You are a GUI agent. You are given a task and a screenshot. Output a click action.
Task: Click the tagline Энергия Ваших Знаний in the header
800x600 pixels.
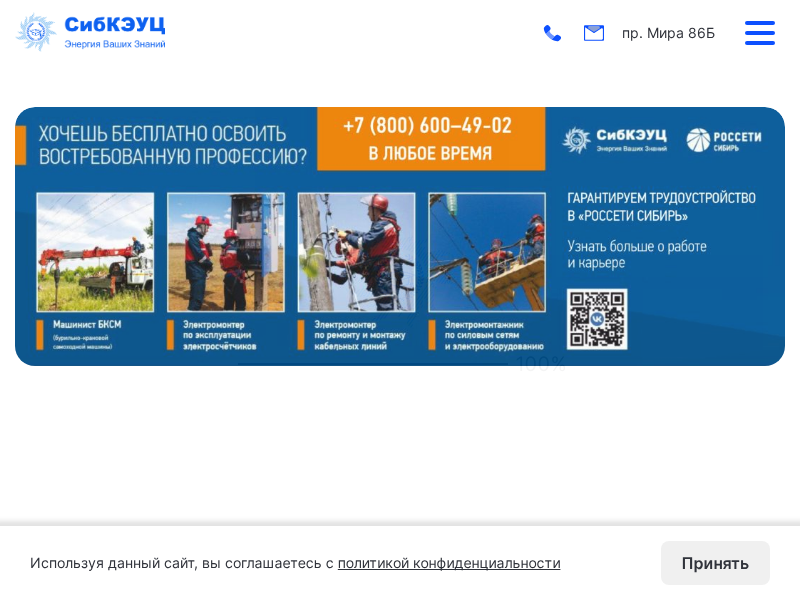click(x=115, y=44)
